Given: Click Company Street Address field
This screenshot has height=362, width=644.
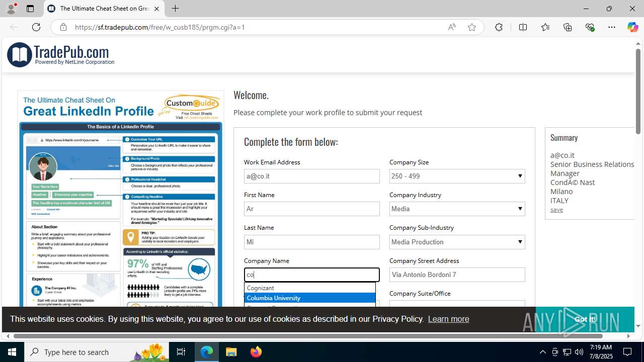Looking at the screenshot, I should tap(457, 275).
